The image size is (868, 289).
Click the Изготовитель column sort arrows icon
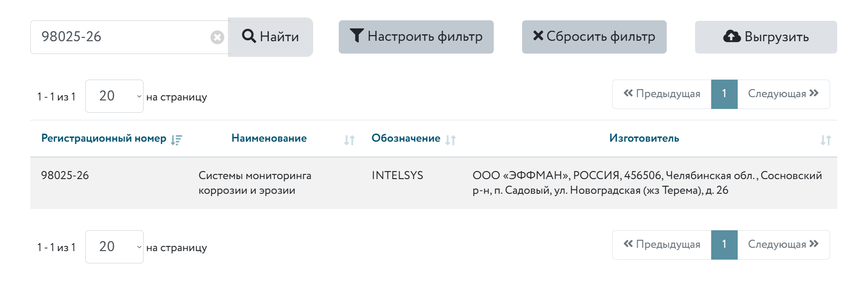826,140
